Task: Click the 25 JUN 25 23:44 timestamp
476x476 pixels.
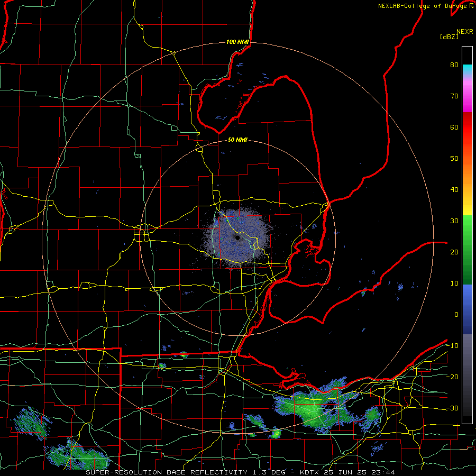Action: [360, 472]
